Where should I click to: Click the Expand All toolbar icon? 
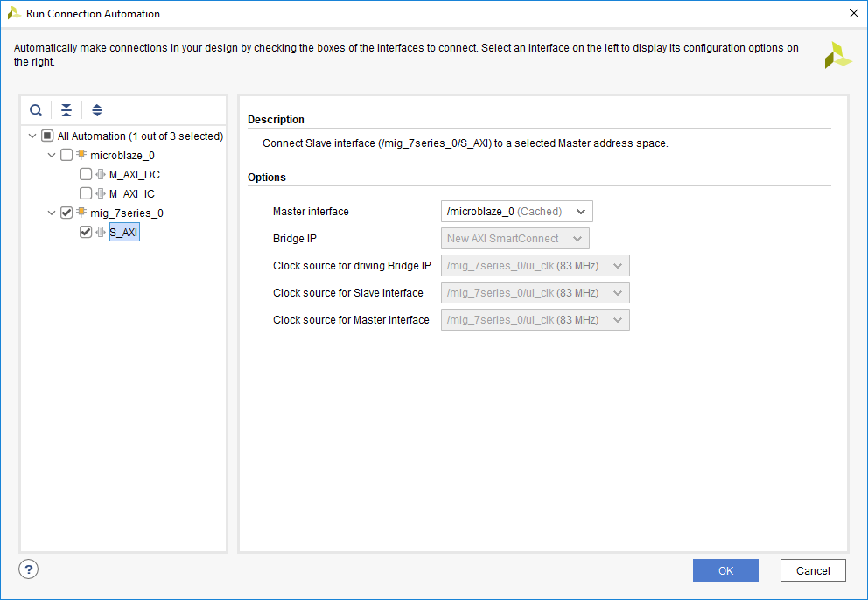click(97, 110)
